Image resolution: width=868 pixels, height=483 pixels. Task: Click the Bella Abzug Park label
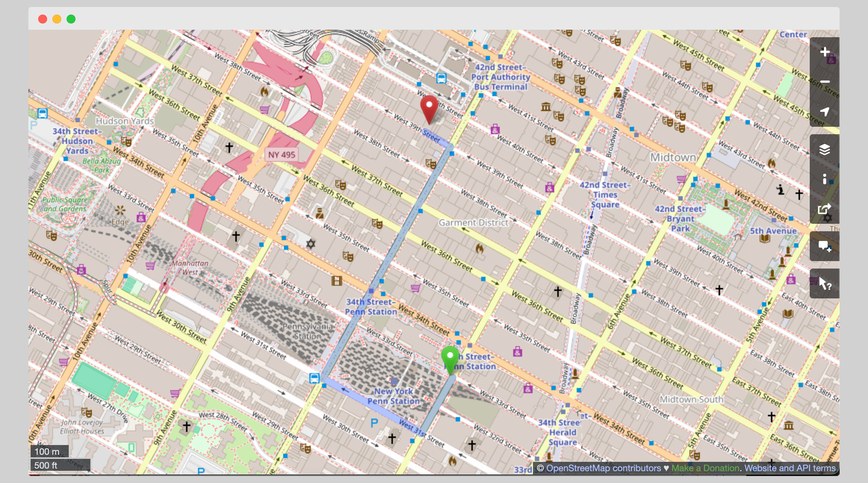click(102, 166)
